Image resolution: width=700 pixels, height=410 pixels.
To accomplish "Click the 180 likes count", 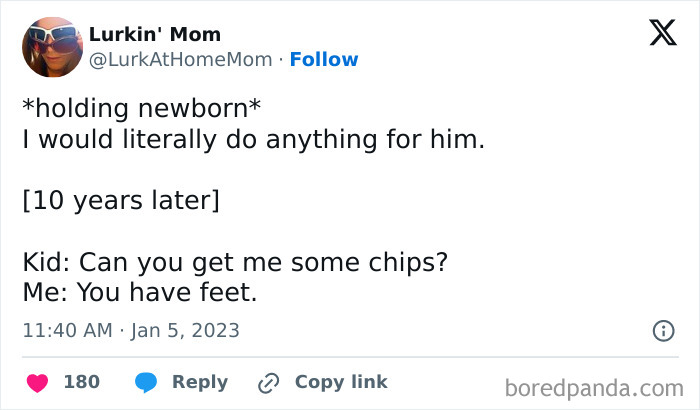I will (81, 382).
